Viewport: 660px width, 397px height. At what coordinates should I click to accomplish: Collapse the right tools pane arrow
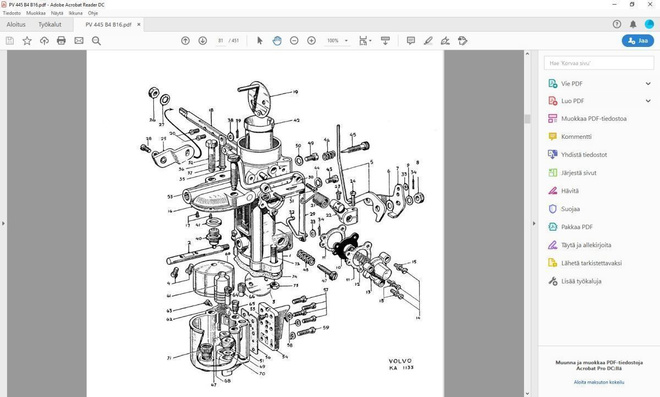[534, 223]
